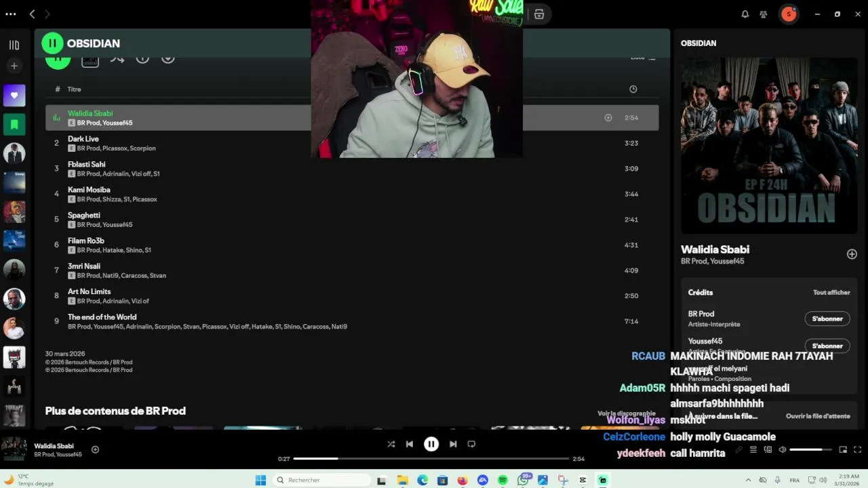Sort tracks by the Titre column
The image size is (868, 488).
point(74,89)
